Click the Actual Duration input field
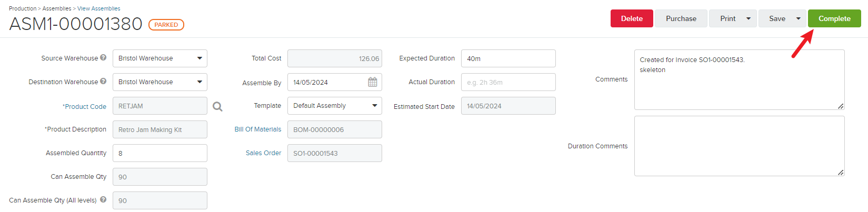868x212 pixels. 508,82
